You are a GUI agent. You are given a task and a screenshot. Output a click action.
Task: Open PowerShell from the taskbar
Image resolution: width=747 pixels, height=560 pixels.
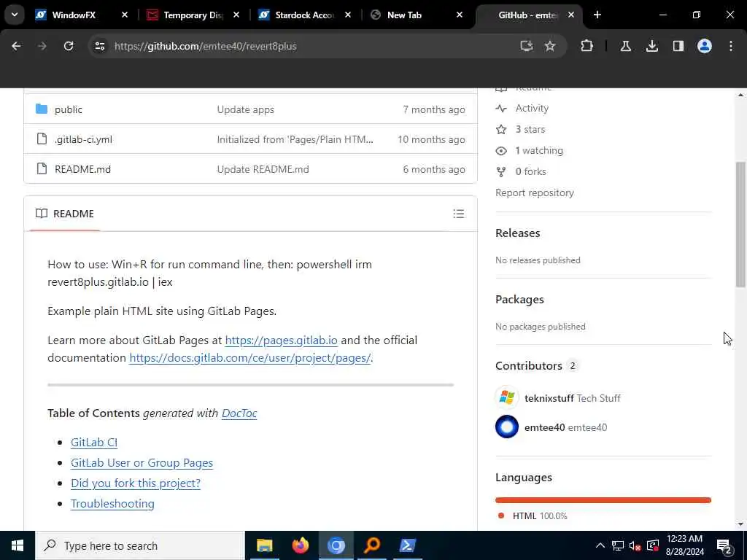[407, 545]
